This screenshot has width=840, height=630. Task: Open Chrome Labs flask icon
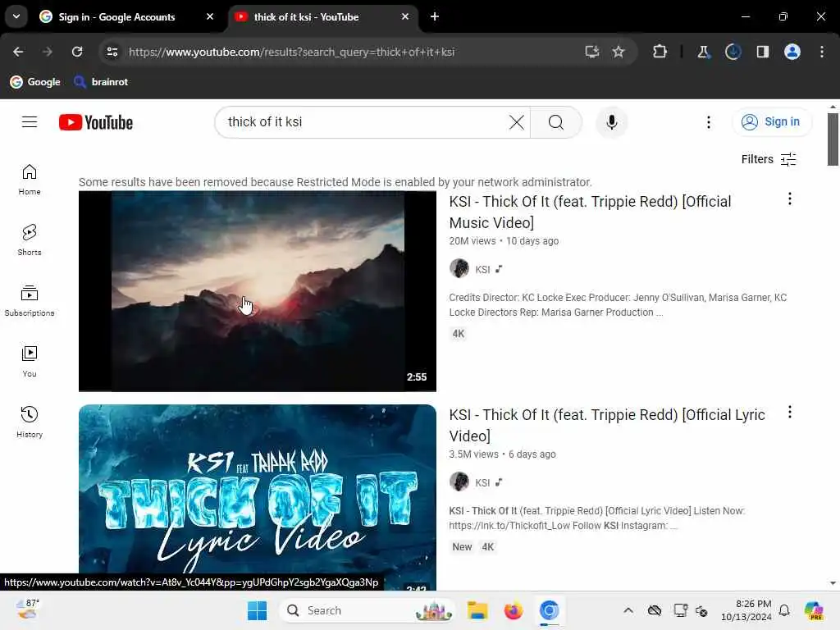pyautogui.click(x=703, y=52)
